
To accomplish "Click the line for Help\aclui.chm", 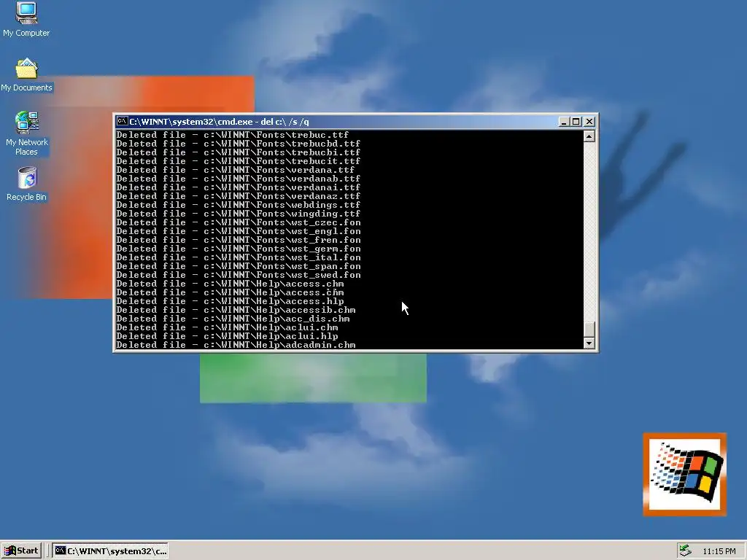I will 227,327.
